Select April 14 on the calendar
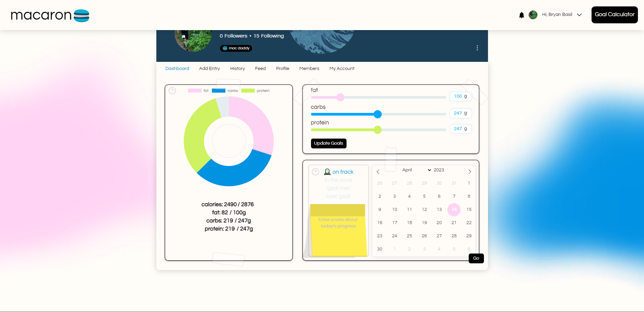 click(x=454, y=210)
